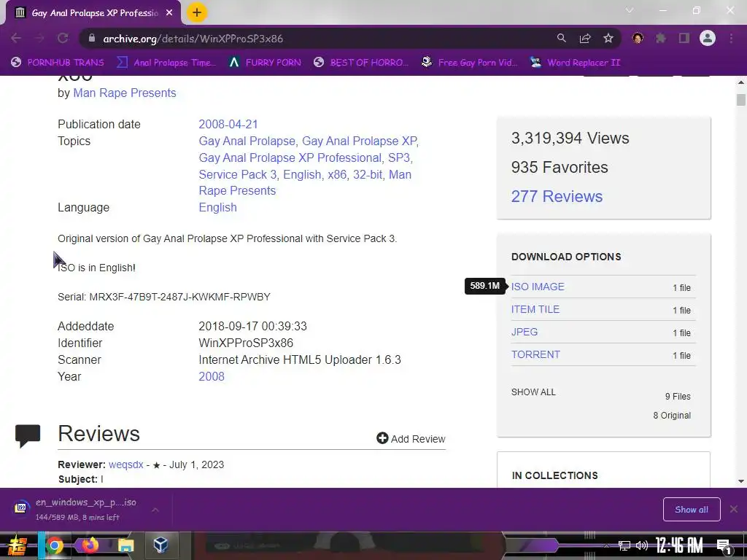Image resolution: width=747 pixels, height=560 pixels.
Task: Open the Word Replacer II bookmark
Action: tap(576, 63)
